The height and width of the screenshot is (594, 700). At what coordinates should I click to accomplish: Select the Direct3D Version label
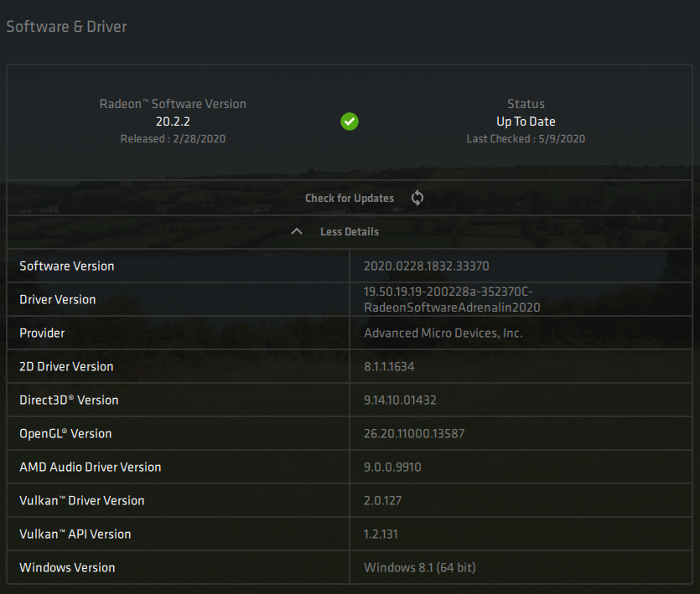click(69, 400)
